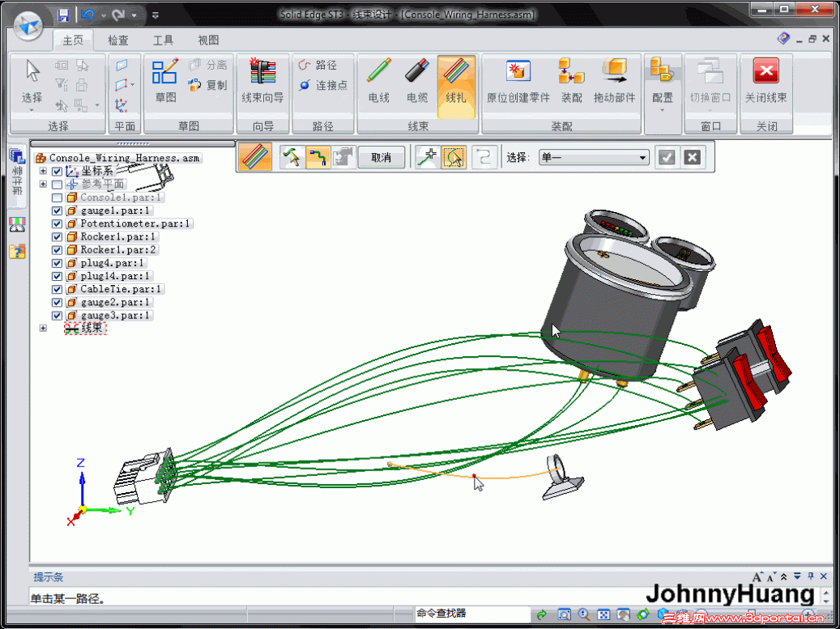Activate the 拖动部件 drag component tool
This screenshot has width=840, height=629.
(x=615, y=82)
